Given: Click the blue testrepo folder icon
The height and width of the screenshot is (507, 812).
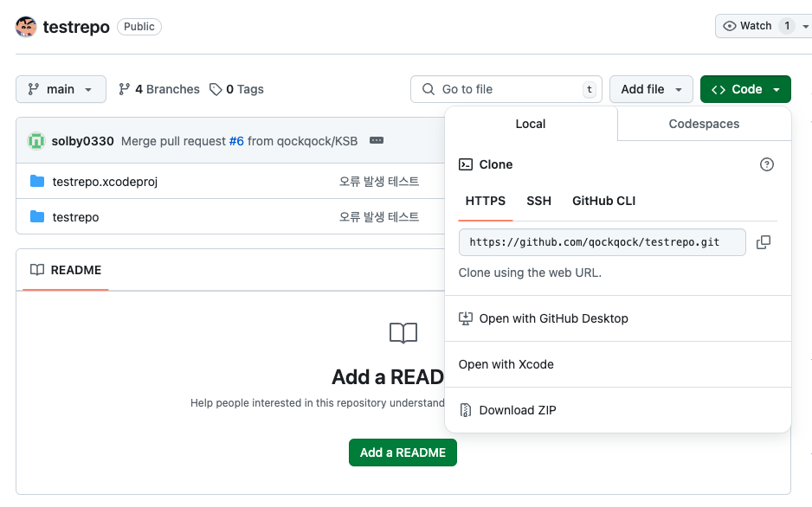Looking at the screenshot, I should click(x=36, y=216).
